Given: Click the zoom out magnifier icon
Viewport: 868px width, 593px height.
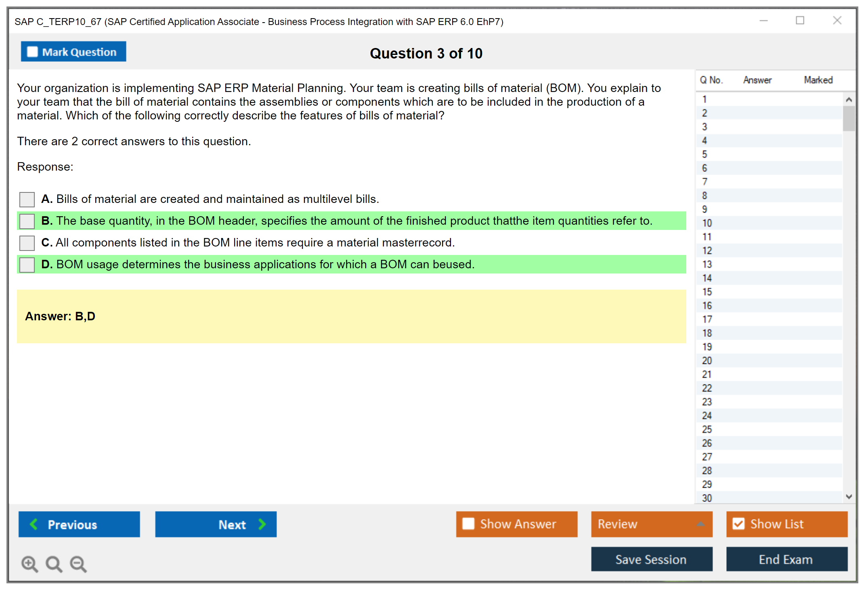Looking at the screenshot, I should 78,564.
